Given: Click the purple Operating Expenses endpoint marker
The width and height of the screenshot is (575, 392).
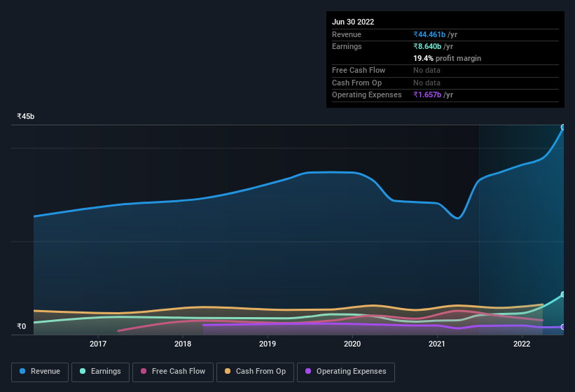Looking at the screenshot, I should click(x=563, y=327).
